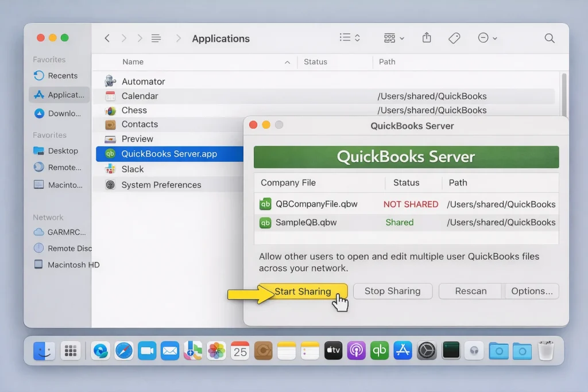Click the Slack app icon in list
This screenshot has width=588, height=392.
click(x=110, y=169)
